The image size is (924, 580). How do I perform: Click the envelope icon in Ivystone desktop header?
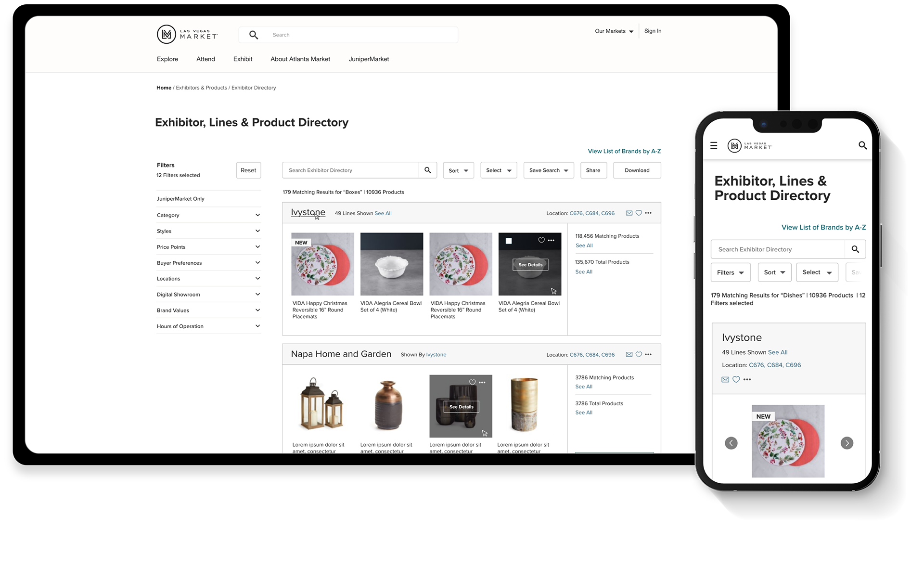point(629,213)
